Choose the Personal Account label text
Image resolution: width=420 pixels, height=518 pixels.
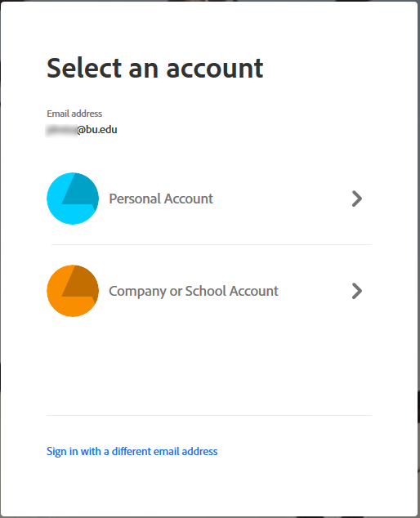pos(161,199)
